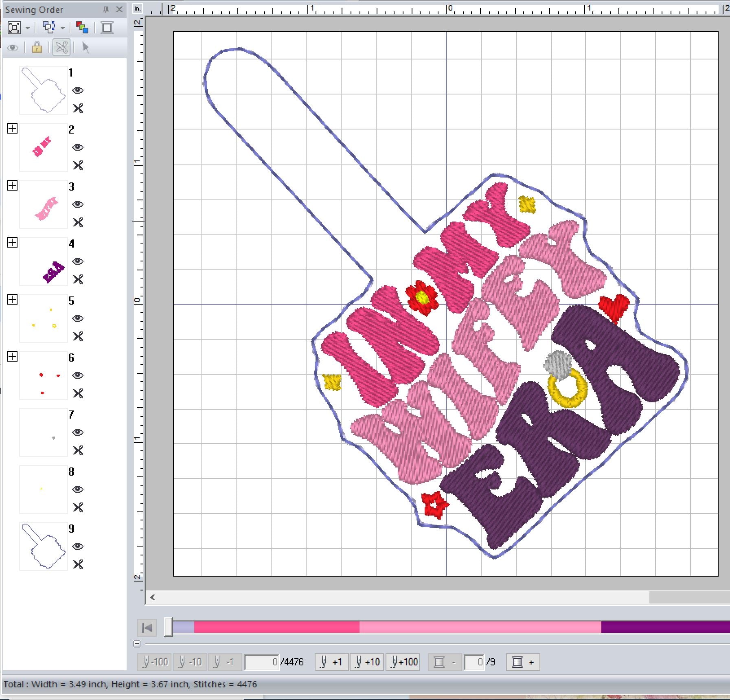Toggle the scissors trim toolbar button
Viewport: 730px width, 700px height.
(61, 48)
